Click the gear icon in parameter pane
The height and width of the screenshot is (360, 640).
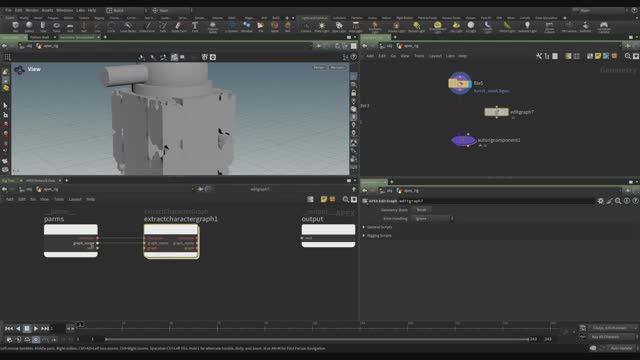click(600, 201)
